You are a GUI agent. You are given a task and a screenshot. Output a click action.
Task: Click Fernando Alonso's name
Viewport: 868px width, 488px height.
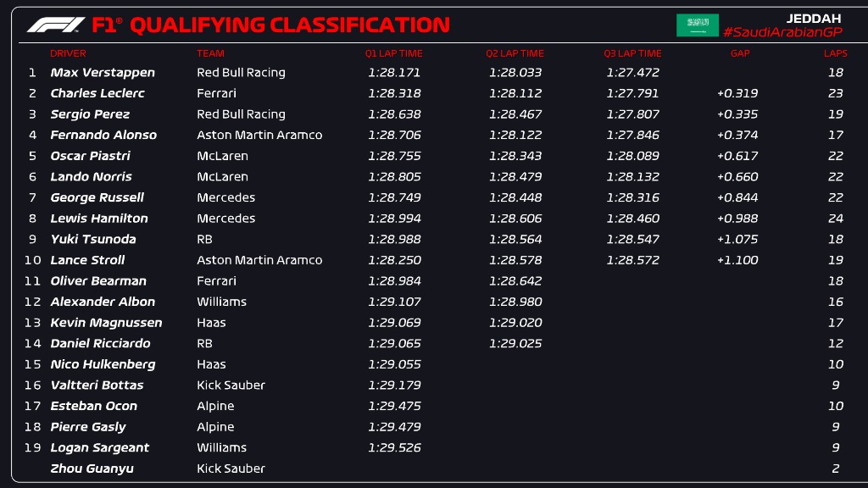click(x=103, y=135)
